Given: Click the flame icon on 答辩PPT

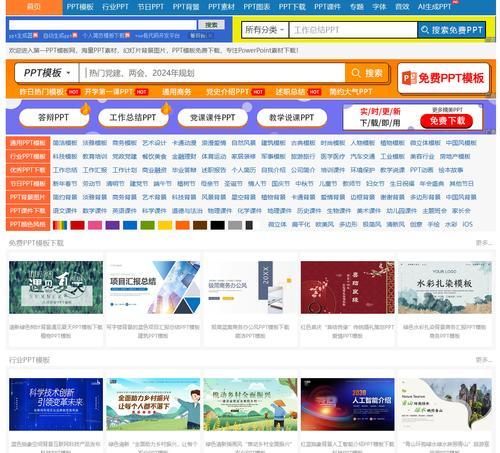Looking at the screenshot, I should point(86,108).
